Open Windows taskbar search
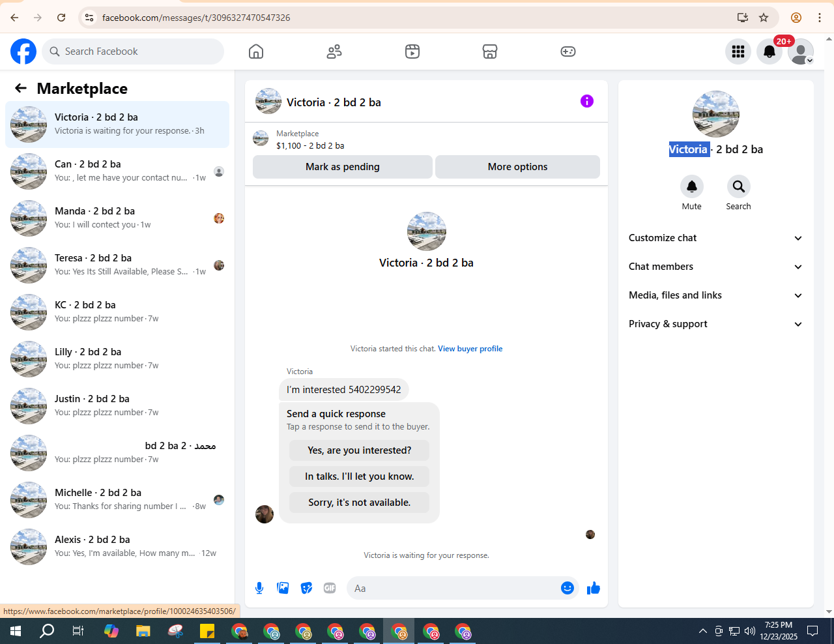Viewport: 834px width, 644px height. coord(47,631)
